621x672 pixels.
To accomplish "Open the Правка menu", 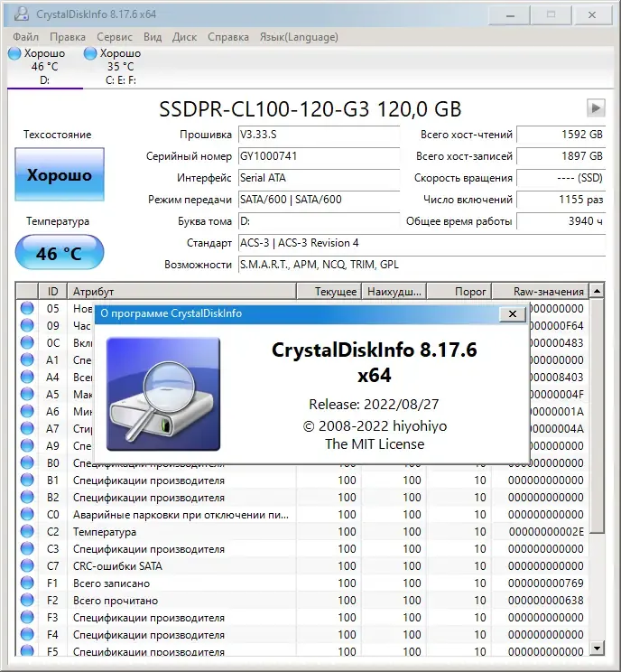I will coord(67,37).
